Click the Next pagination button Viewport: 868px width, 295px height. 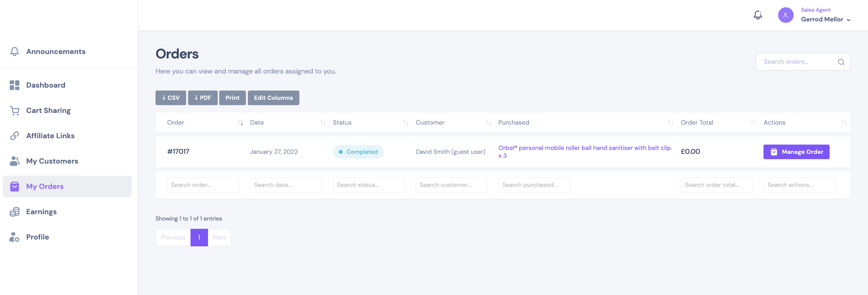point(219,237)
